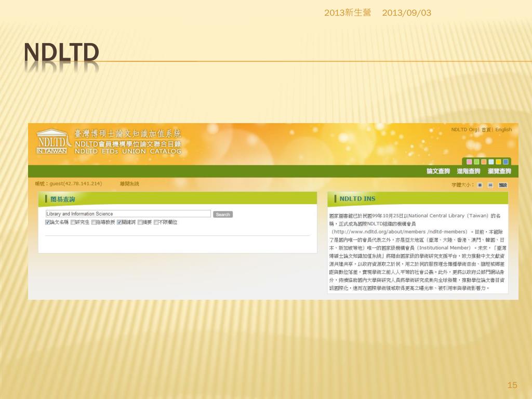The height and width of the screenshot is (399, 532).
Task: Open the 瀏覽查詢 menu item
Action: tap(499, 171)
